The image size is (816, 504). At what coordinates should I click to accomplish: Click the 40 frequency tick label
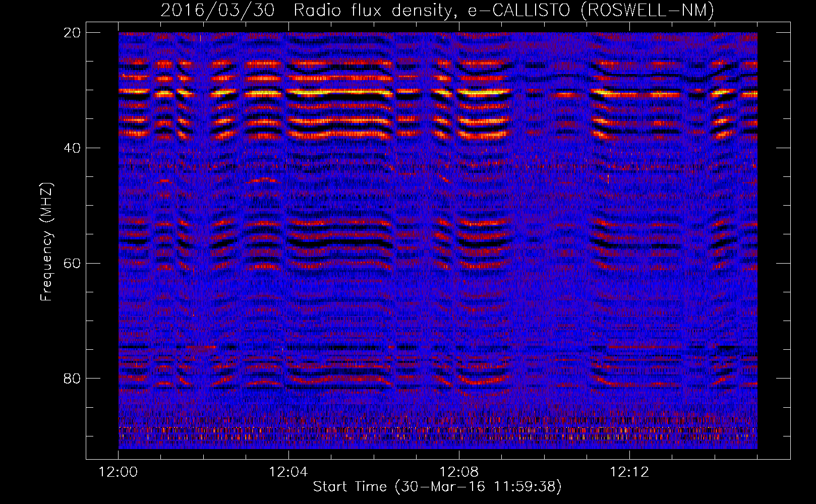click(x=72, y=148)
